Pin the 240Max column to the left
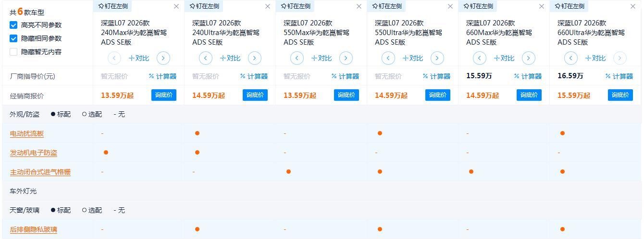Image resolution: width=644 pixels, height=239 pixels. click(112, 6)
